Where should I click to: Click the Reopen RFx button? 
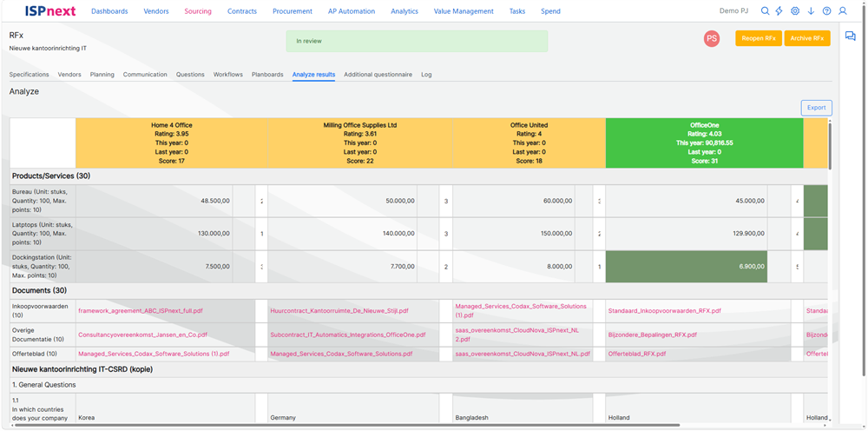pos(758,38)
